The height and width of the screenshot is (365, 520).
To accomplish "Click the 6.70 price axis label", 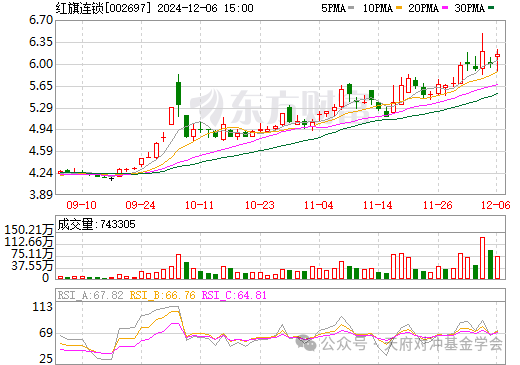I will (41, 20).
